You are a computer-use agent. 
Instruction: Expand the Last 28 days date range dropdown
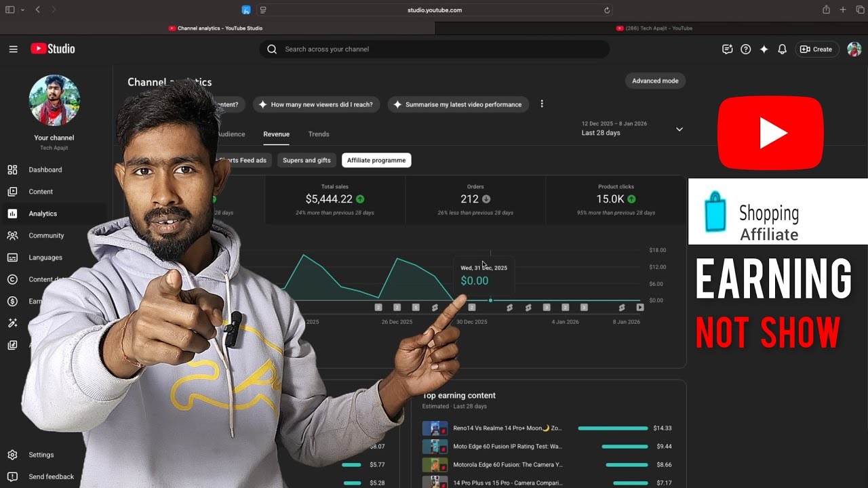pos(679,129)
